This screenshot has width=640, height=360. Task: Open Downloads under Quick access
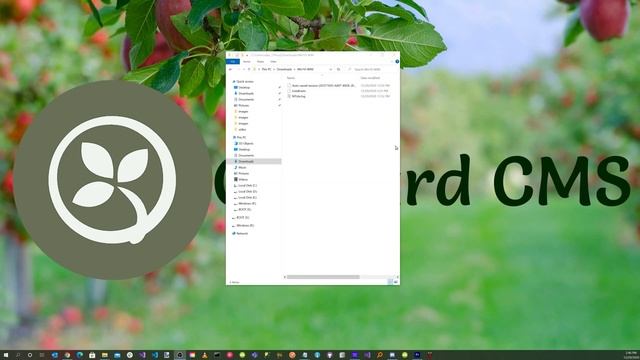click(x=246, y=93)
